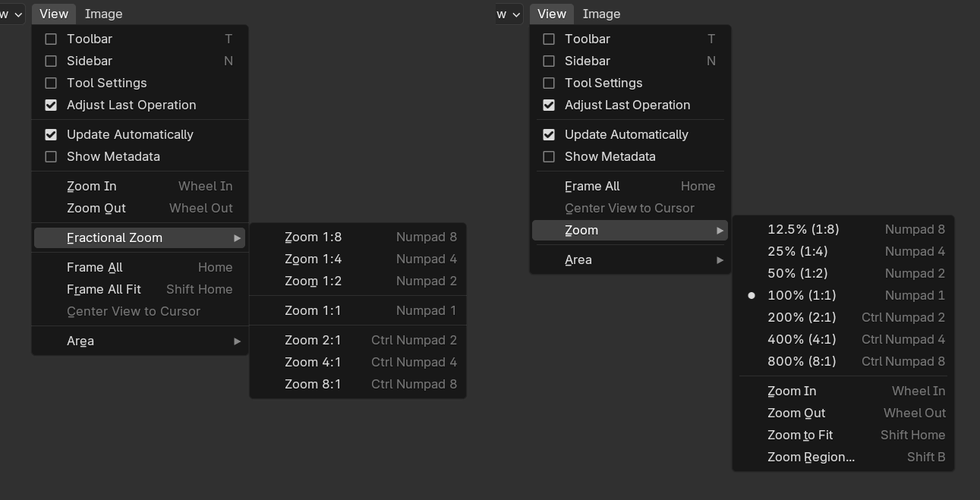Select the 100% (1:1) zoom option
Viewport: 980px width, 500px height.
tap(843, 295)
